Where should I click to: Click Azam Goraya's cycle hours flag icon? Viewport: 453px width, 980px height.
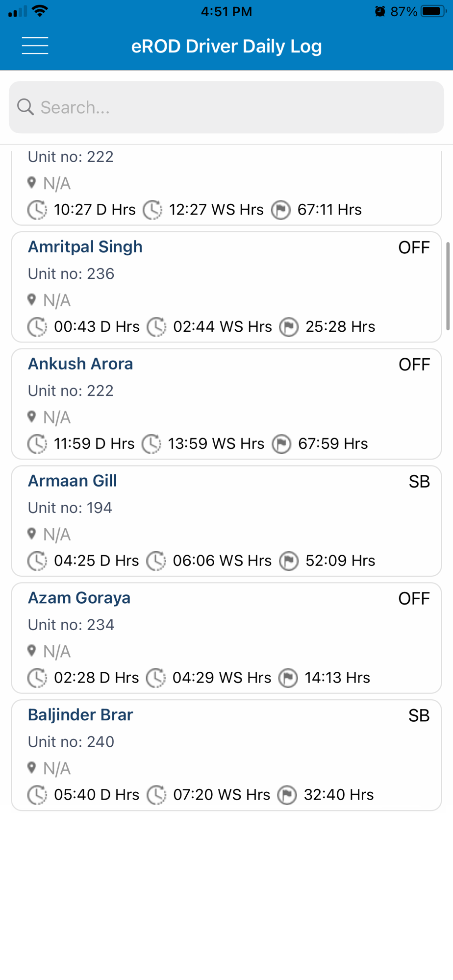click(288, 678)
